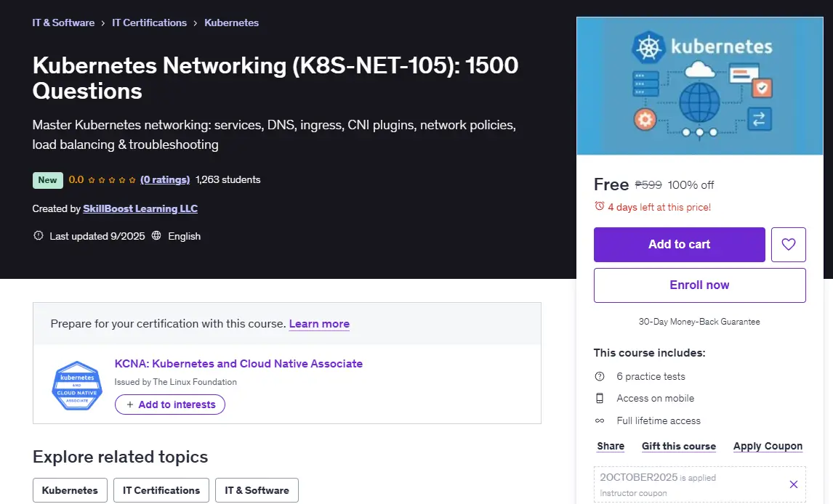Click the mobile access phone icon
This screenshot has height=504, width=833.
tap(600, 398)
